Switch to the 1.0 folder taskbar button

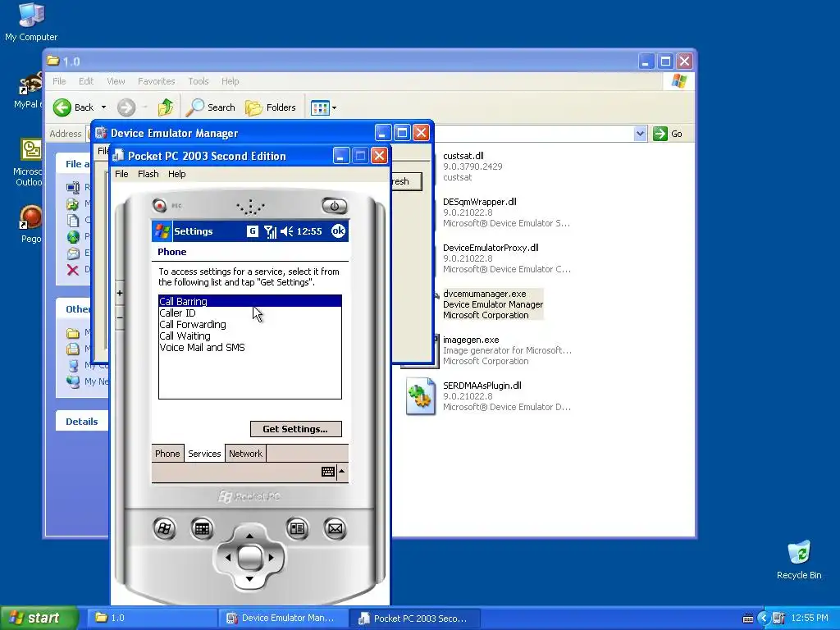click(151, 619)
